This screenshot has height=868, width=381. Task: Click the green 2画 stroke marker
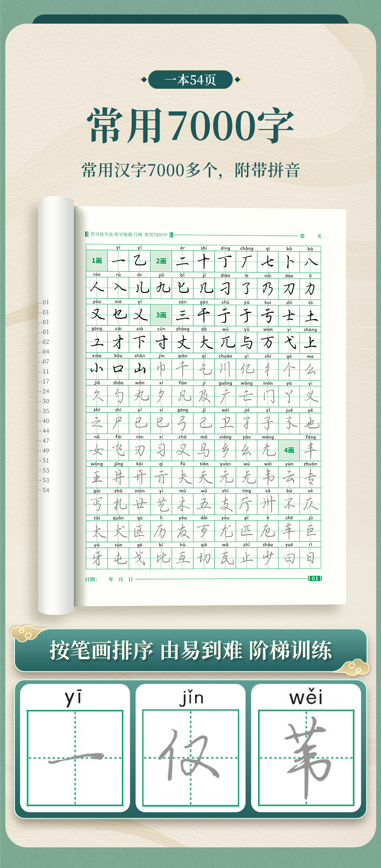[161, 261]
